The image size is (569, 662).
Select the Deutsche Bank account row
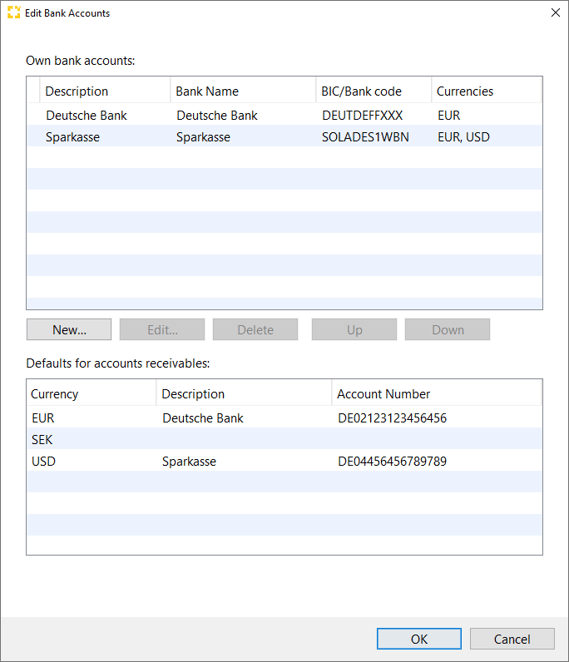[x=284, y=115]
